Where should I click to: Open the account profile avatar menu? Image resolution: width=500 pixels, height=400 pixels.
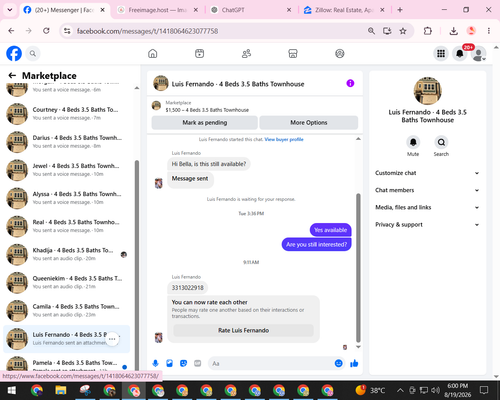click(478, 54)
